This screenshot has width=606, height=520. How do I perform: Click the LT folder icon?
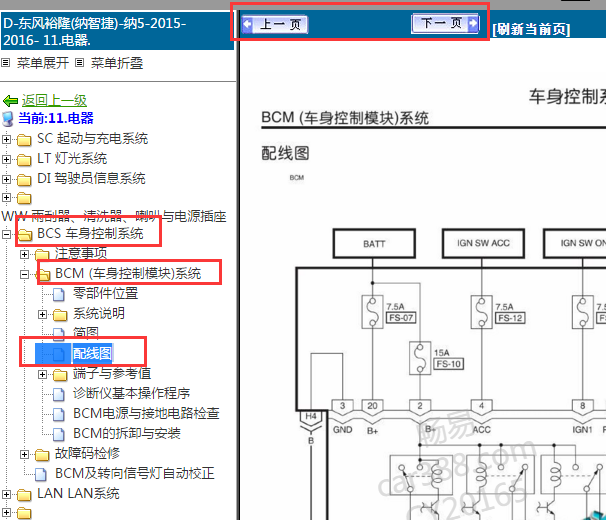[x=24, y=160]
